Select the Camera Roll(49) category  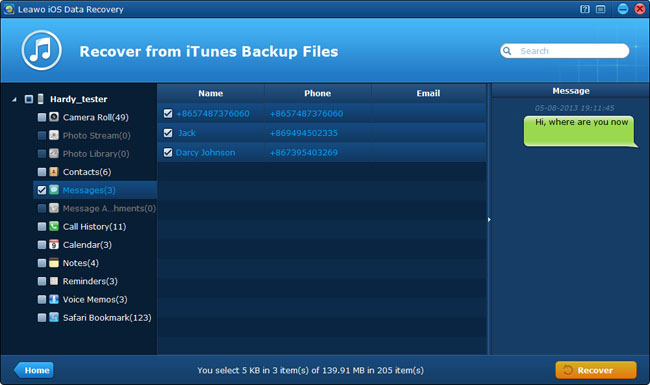96,117
